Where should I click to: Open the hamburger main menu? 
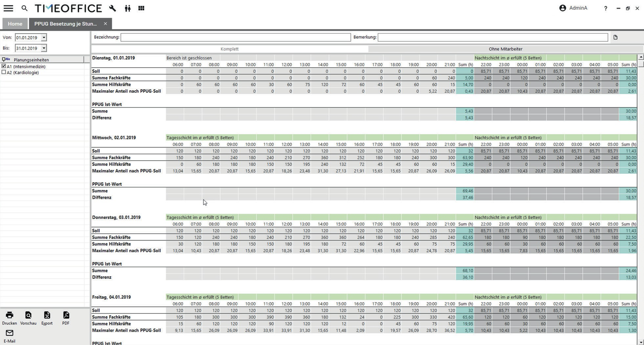(x=8, y=8)
